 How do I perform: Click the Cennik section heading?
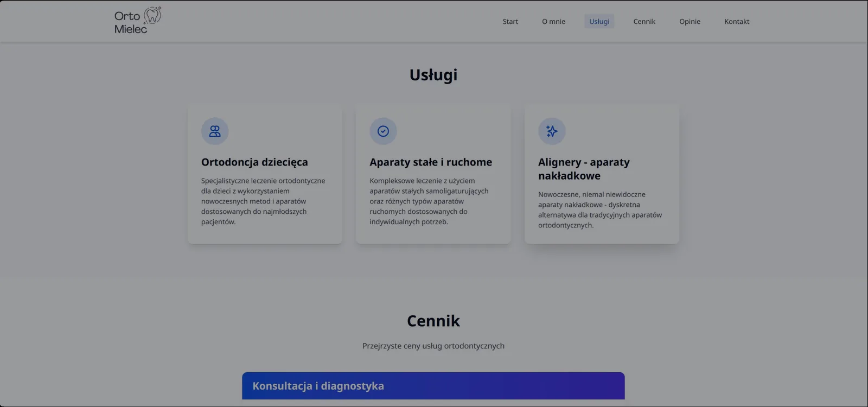pos(433,321)
